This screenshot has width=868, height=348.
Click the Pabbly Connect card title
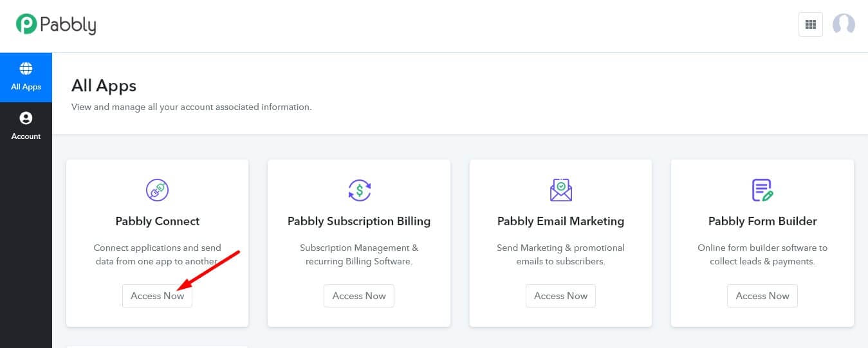(x=157, y=221)
